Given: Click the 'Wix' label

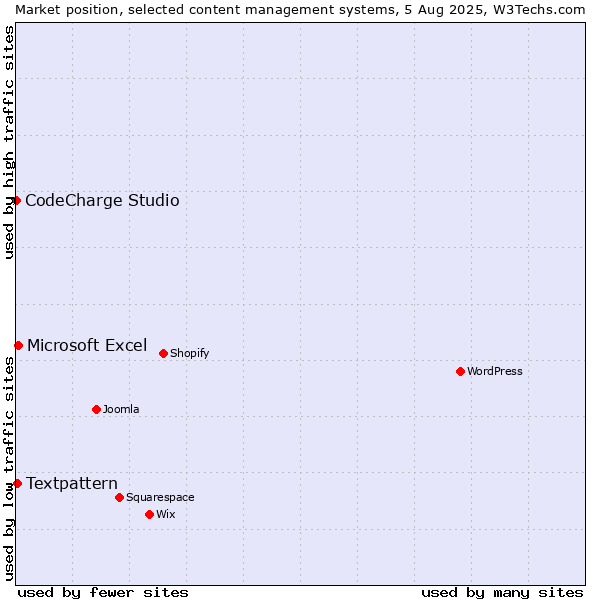Looking at the screenshot, I should [x=166, y=514].
